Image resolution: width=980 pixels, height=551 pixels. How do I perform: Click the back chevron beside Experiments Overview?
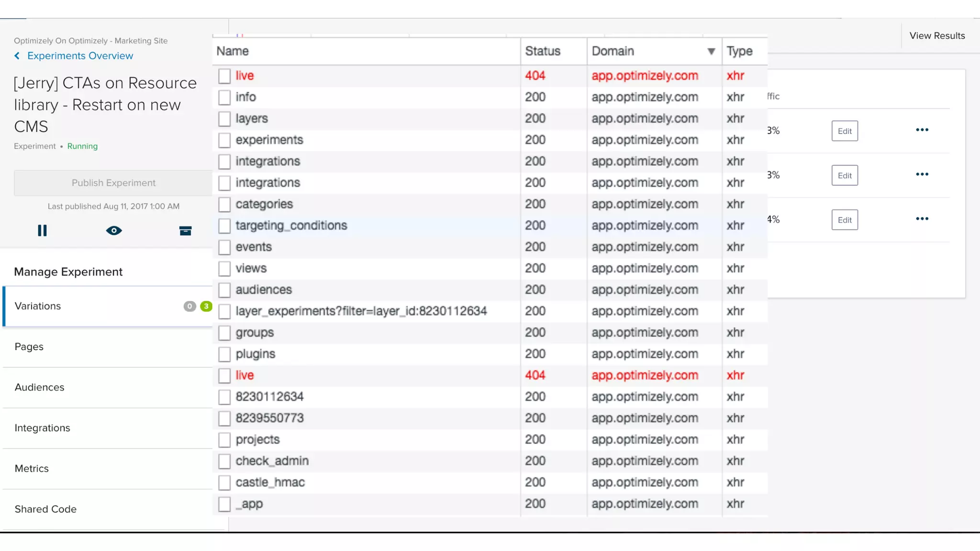tap(17, 56)
